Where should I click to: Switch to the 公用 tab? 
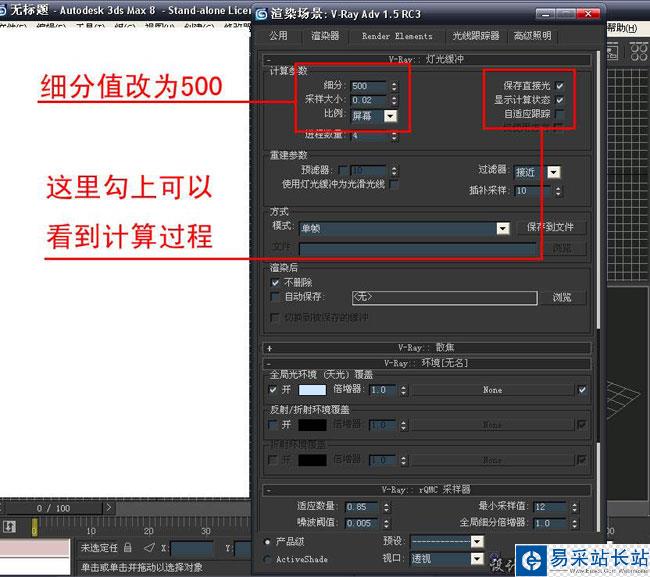click(278, 36)
